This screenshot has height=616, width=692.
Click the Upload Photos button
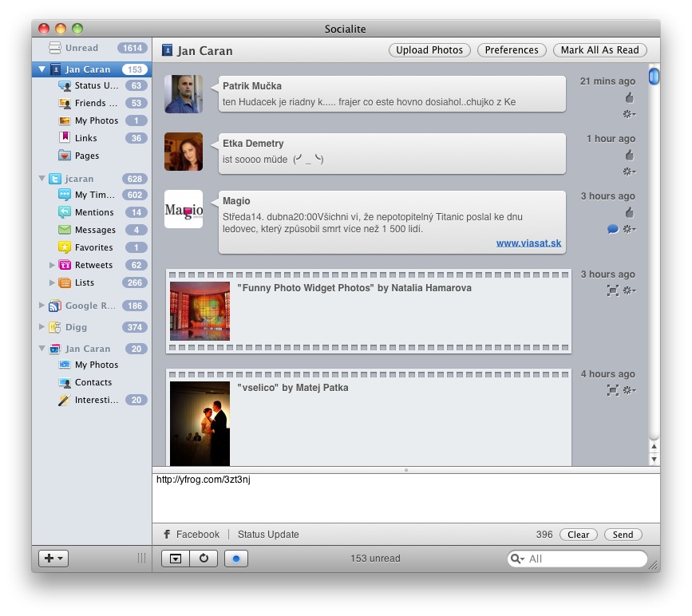(x=429, y=49)
